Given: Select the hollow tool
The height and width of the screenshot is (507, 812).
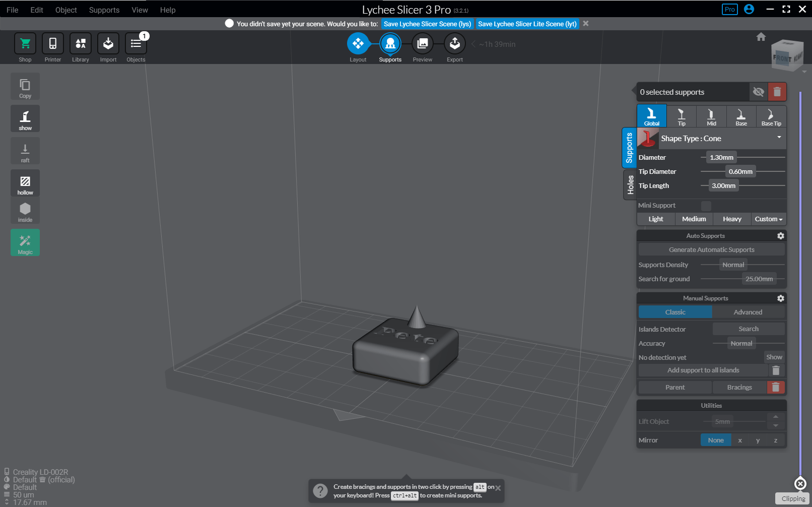Looking at the screenshot, I should tap(25, 183).
